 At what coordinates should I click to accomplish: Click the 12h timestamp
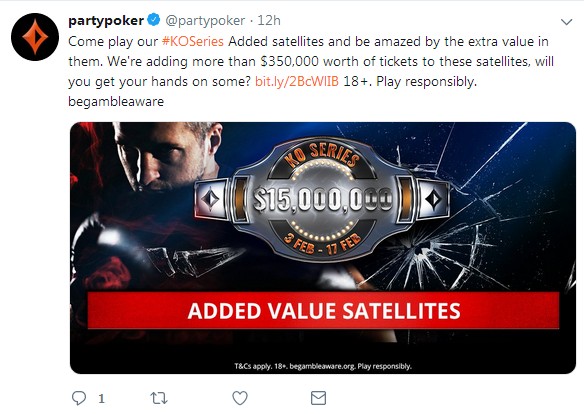[x=269, y=20]
